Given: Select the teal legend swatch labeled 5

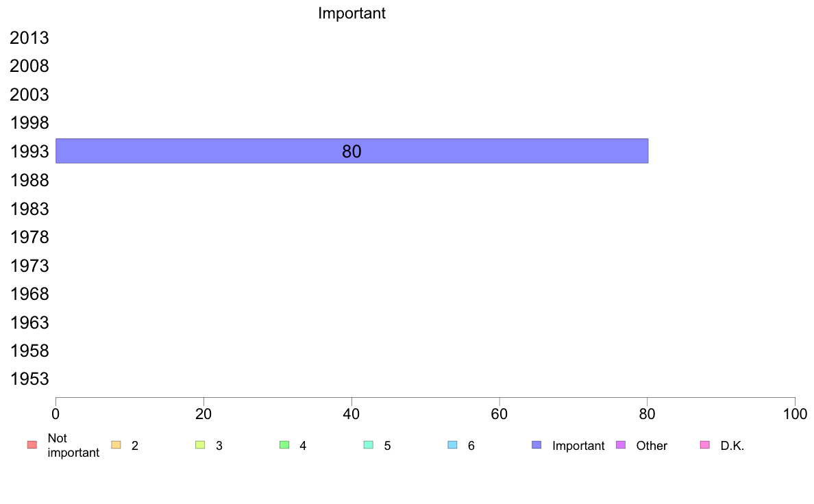Looking at the screenshot, I should [x=369, y=445].
